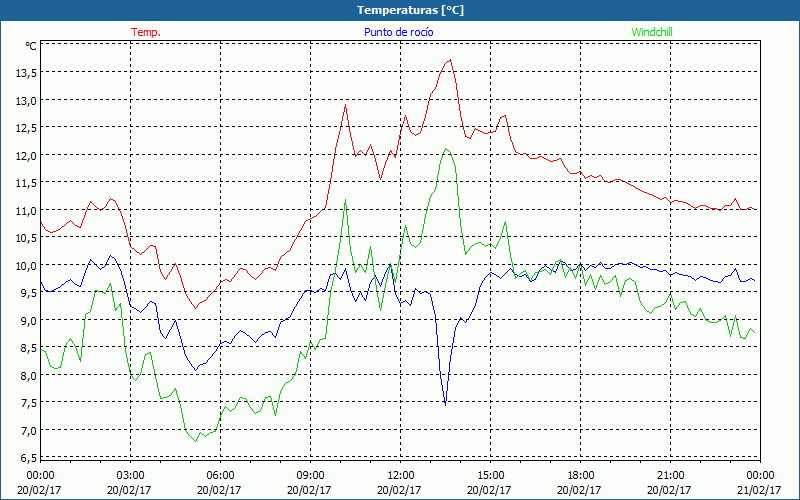Click the '00:00' label above '21/02/17'

pos(760,476)
